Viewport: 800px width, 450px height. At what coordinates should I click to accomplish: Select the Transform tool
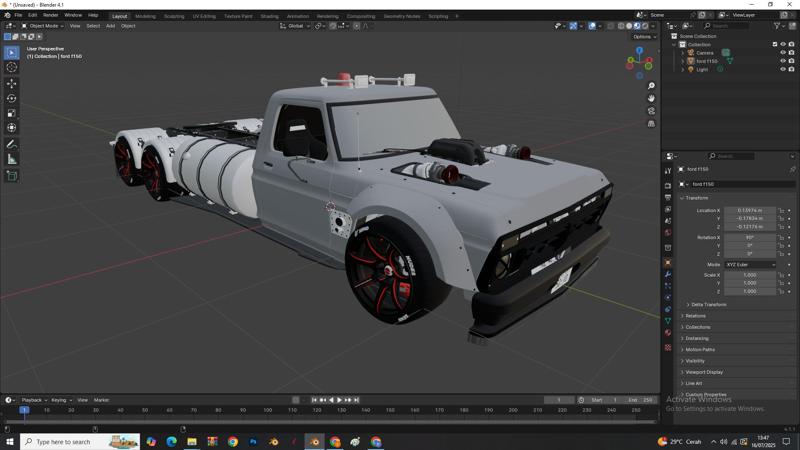[12, 128]
